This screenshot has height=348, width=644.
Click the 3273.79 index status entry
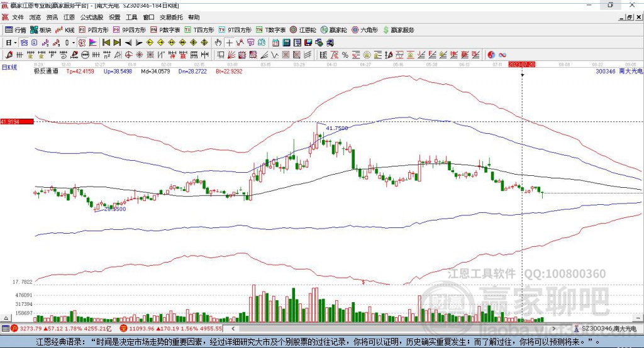(x=62, y=329)
